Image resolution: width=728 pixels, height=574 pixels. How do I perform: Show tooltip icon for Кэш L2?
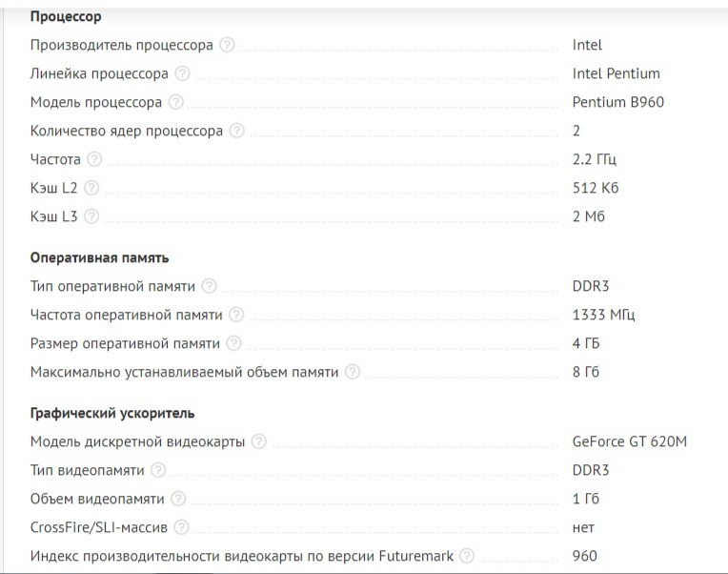91,188
